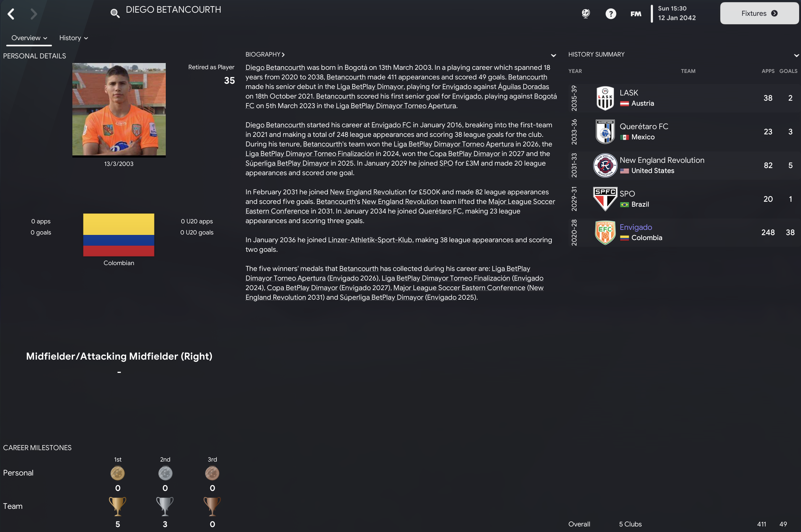Open the History Summary panel dropdown
Screen dimensions: 801x532
tap(796, 55)
